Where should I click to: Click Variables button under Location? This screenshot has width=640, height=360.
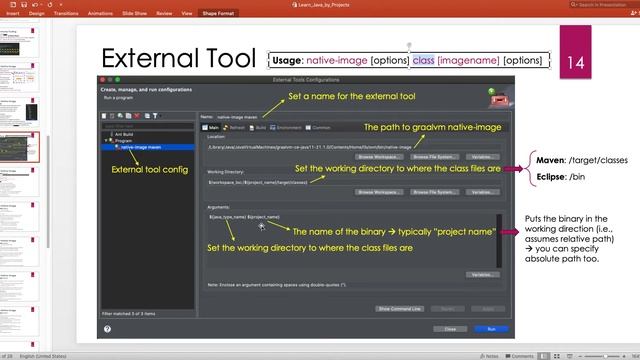click(482, 157)
